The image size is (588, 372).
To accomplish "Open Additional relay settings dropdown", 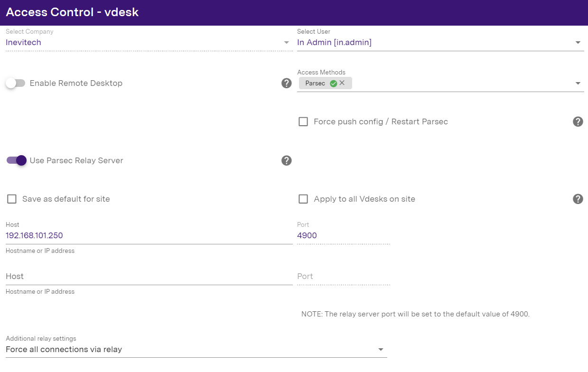I will 196,350.
